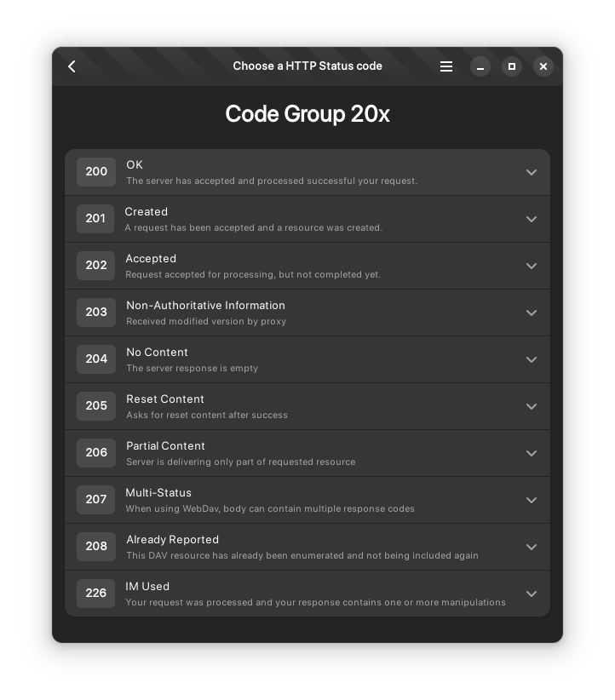Maximize the status code window
Viewport: 615px width, 700px height.
(512, 67)
